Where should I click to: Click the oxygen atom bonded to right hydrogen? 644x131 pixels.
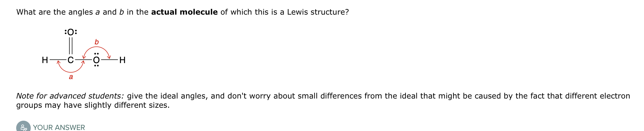[x=96, y=60]
